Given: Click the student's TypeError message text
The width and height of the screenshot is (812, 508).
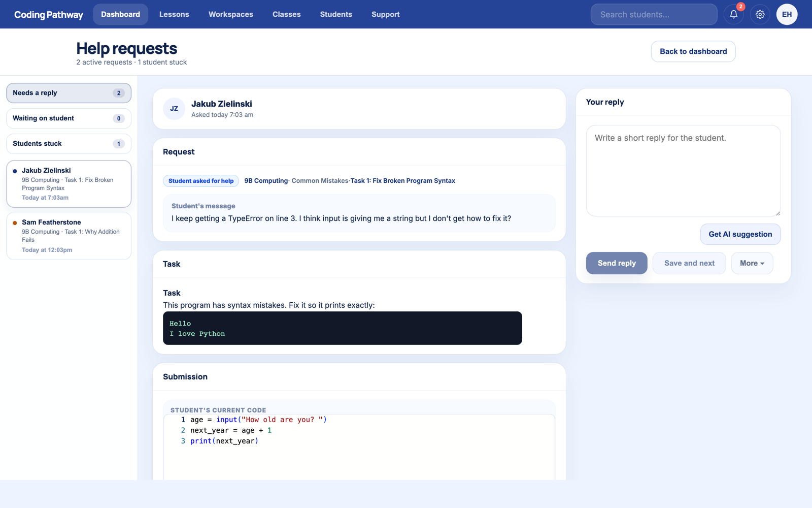Looking at the screenshot, I should click(341, 218).
